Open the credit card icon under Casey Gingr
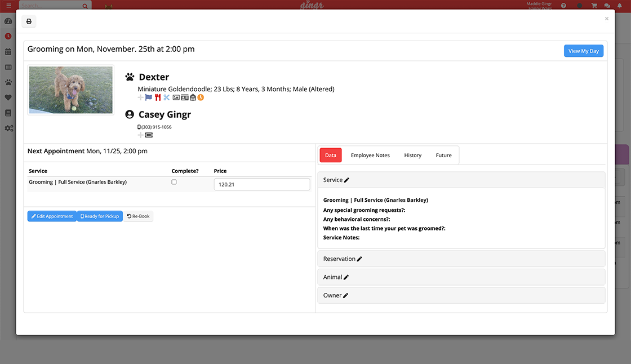631x364 pixels. pyautogui.click(x=149, y=135)
